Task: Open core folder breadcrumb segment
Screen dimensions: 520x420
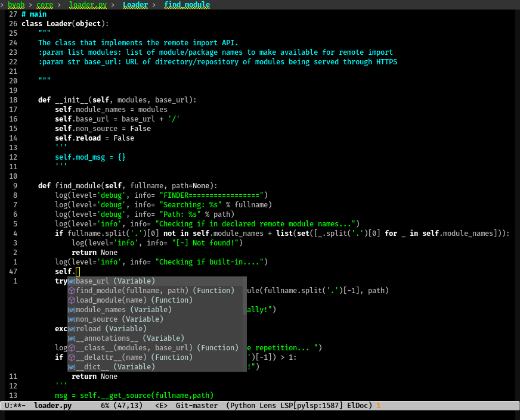Action: tap(45, 5)
